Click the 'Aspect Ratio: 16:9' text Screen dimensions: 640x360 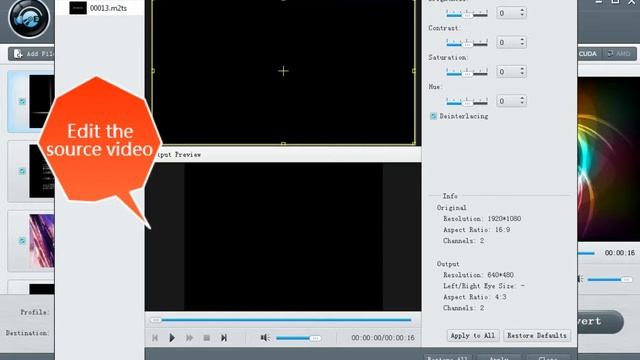477,230
